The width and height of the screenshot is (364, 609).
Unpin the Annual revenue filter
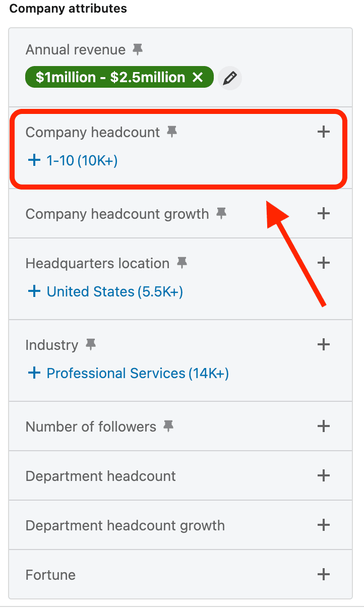click(x=137, y=49)
